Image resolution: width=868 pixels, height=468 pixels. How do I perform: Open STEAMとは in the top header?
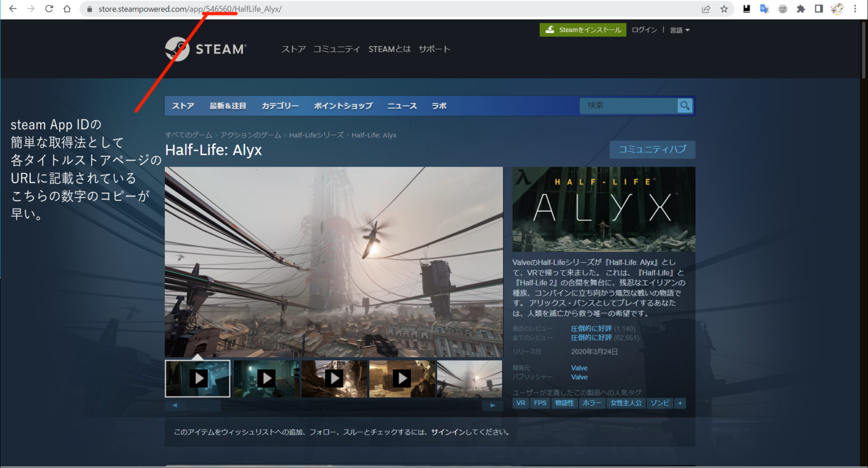[x=390, y=49]
